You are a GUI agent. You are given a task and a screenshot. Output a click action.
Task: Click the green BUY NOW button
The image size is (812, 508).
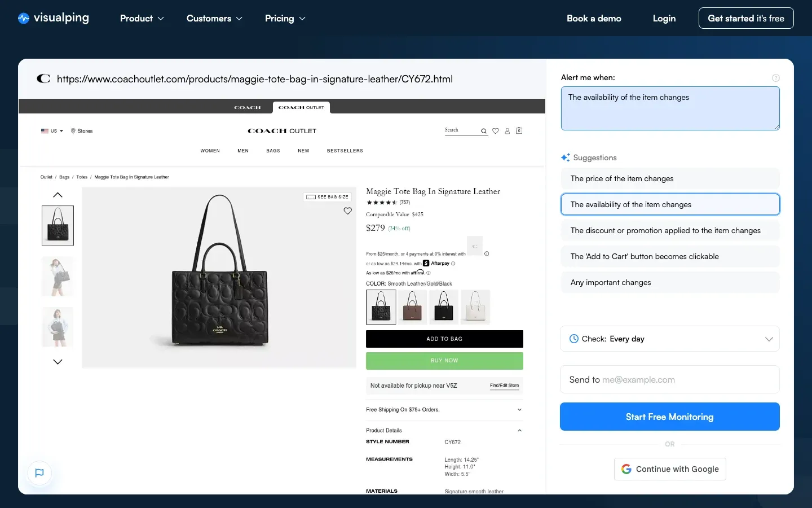point(444,361)
